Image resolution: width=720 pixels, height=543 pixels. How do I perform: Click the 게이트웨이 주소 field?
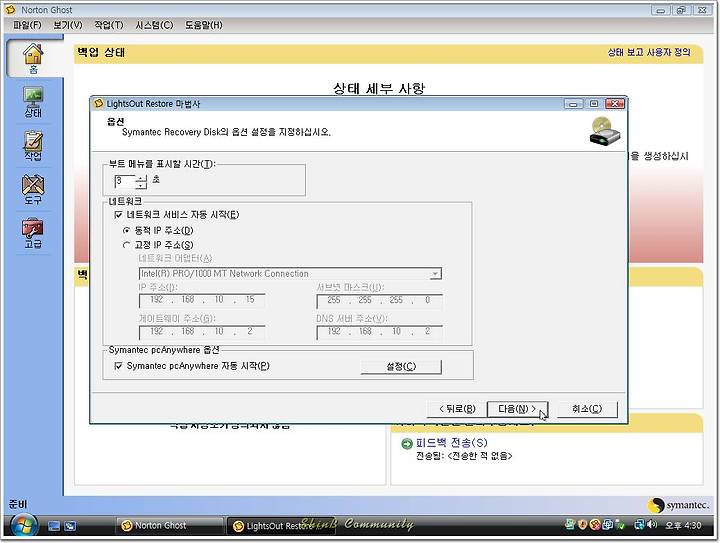pos(202,331)
